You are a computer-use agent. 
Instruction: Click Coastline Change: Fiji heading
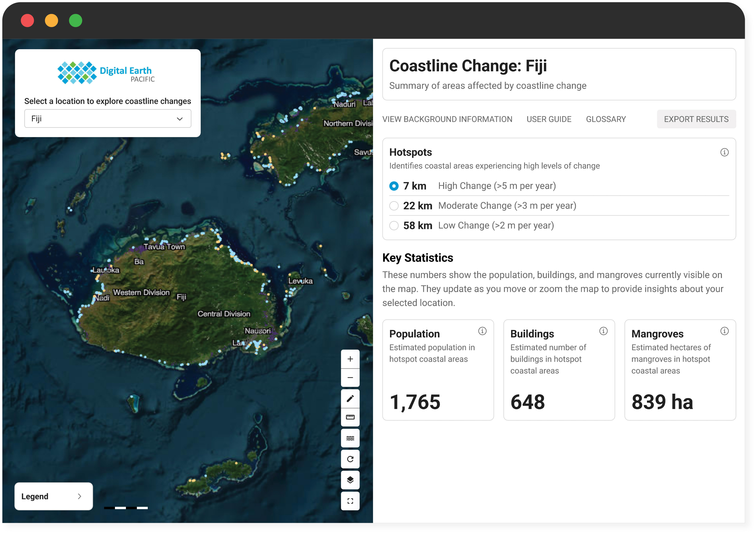point(468,66)
